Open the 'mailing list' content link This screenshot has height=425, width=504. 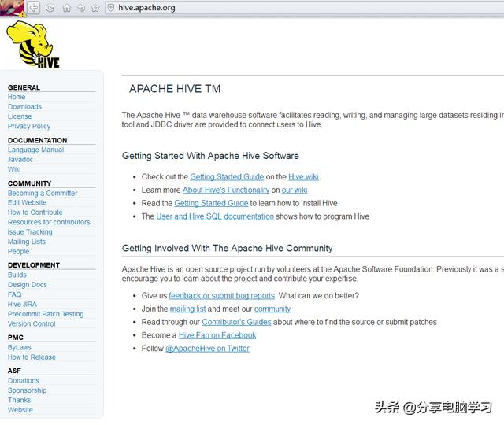187,309
